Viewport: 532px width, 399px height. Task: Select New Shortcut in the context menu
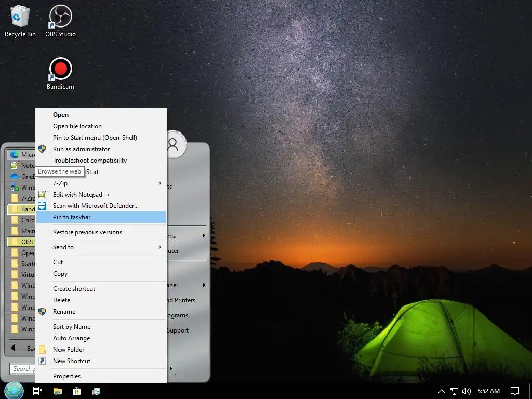click(101, 361)
